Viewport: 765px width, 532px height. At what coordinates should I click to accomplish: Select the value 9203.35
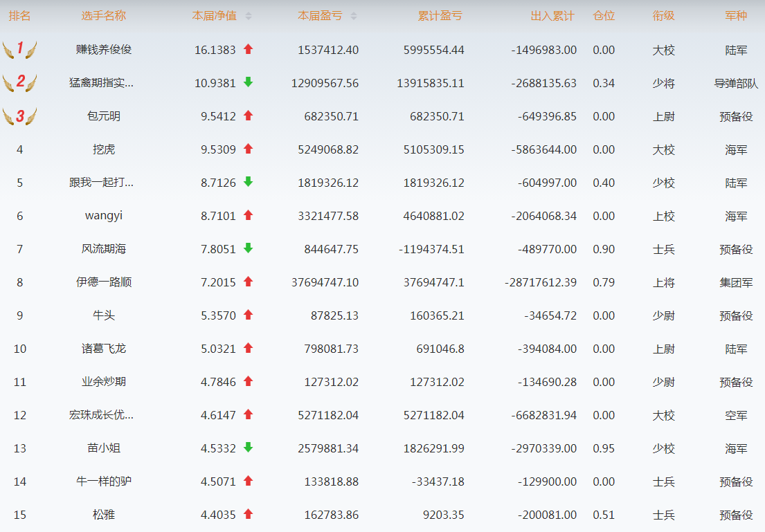click(443, 515)
